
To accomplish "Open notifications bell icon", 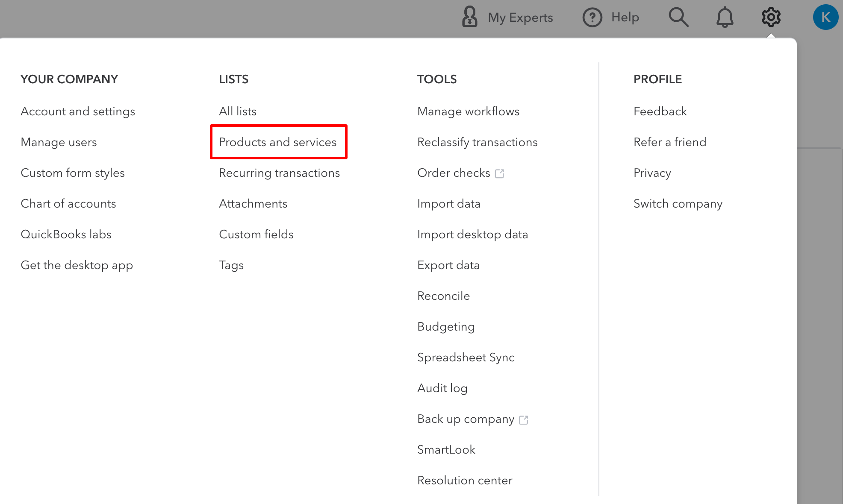I will click(x=725, y=18).
